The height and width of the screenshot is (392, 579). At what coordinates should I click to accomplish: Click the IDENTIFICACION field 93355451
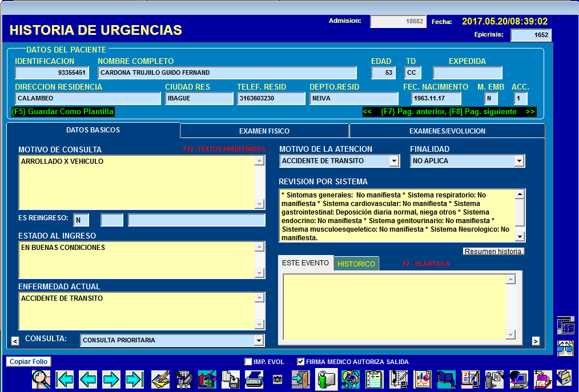[x=52, y=72]
